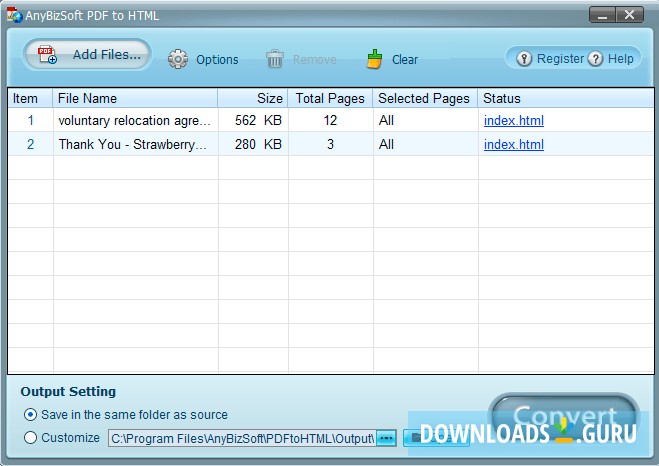
Task: Click the output path input field
Action: (242, 438)
